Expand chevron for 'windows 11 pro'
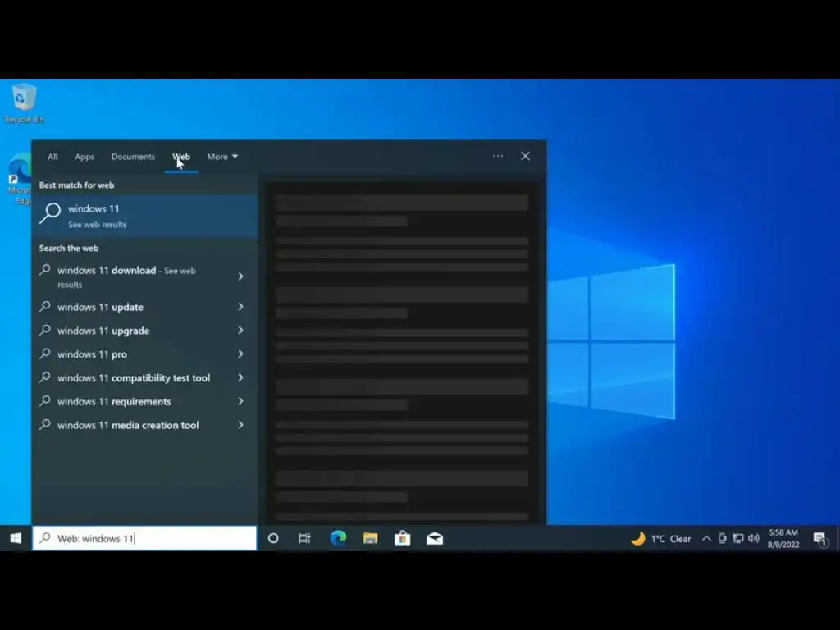840x630 pixels. 240,354
